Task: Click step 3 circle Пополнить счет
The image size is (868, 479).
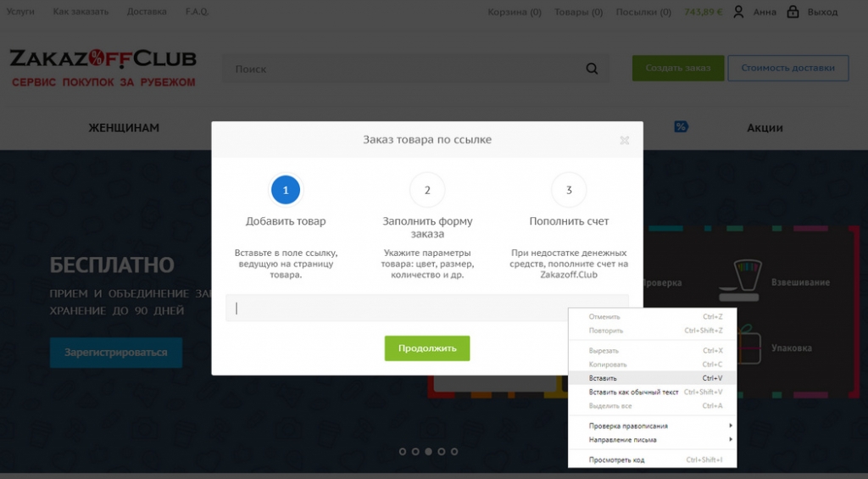Action: click(569, 190)
